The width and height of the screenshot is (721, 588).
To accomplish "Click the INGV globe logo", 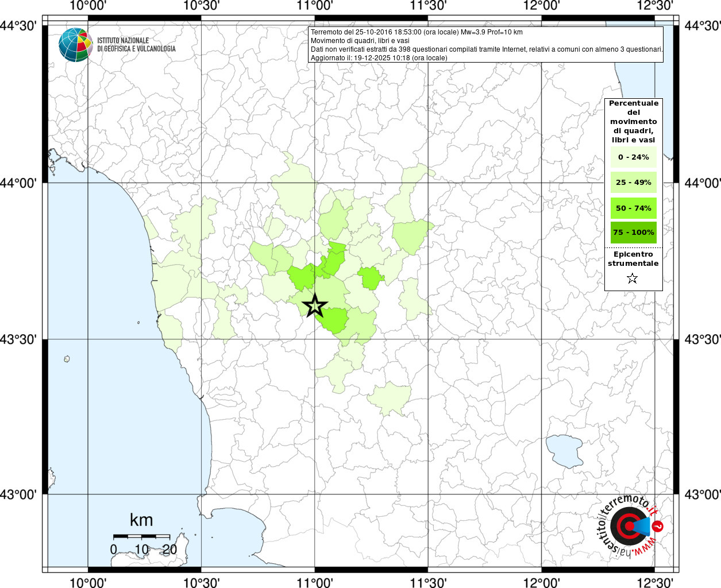I will pos(75,45).
